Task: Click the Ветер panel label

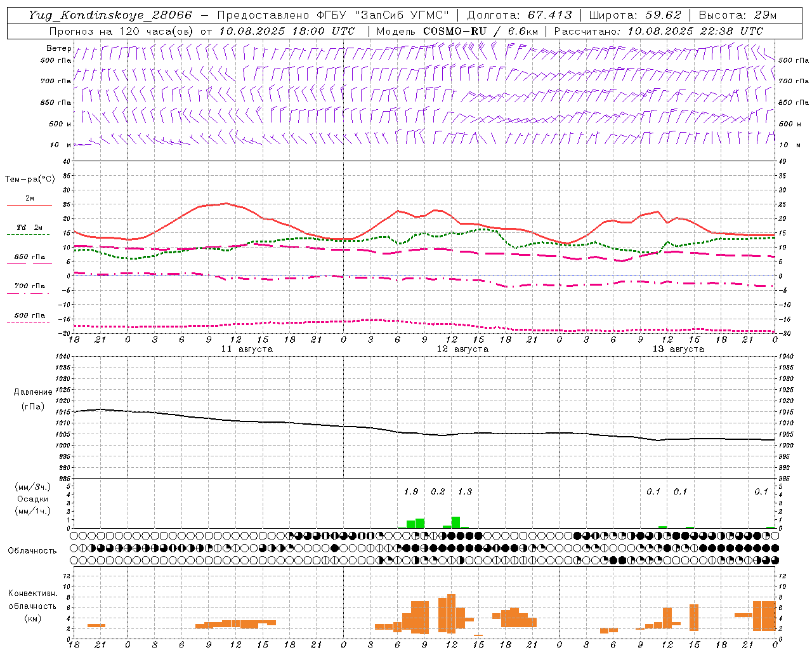Action: pos(58,48)
